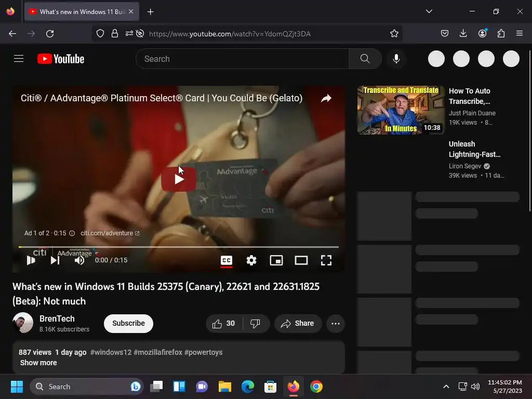
Task: Open the YouTube guide hamburger menu
Action: (x=19, y=59)
